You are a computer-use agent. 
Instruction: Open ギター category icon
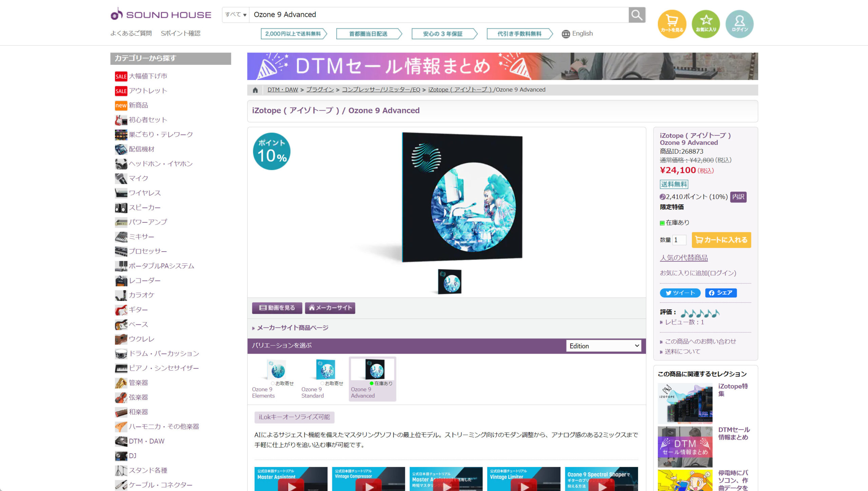point(121,310)
